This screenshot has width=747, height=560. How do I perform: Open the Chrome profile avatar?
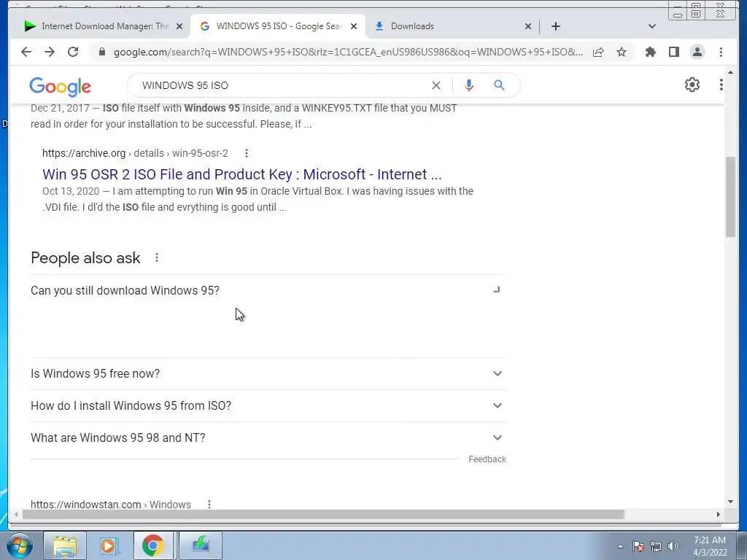click(x=697, y=52)
